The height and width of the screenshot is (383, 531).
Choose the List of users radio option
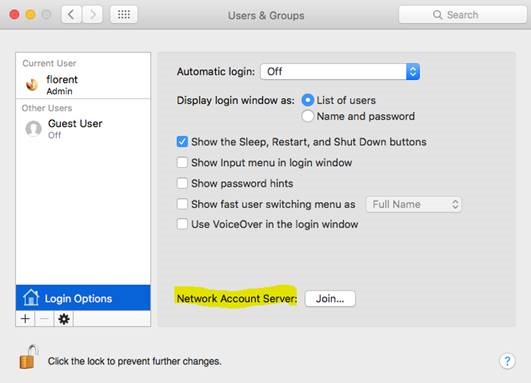tap(307, 100)
